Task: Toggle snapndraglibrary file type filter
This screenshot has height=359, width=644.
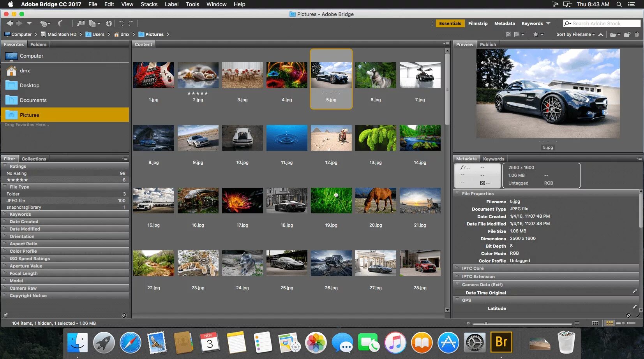Action: click(x=65, y=207)
